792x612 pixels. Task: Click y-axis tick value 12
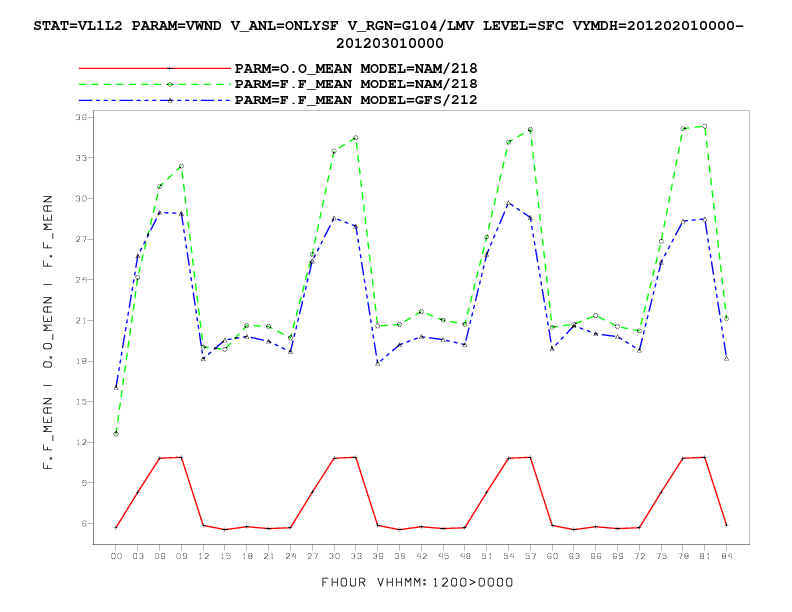click(81, 442)
